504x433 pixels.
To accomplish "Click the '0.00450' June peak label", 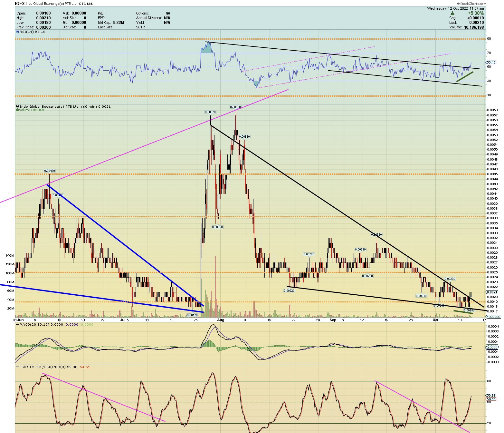I will (50, 171).
